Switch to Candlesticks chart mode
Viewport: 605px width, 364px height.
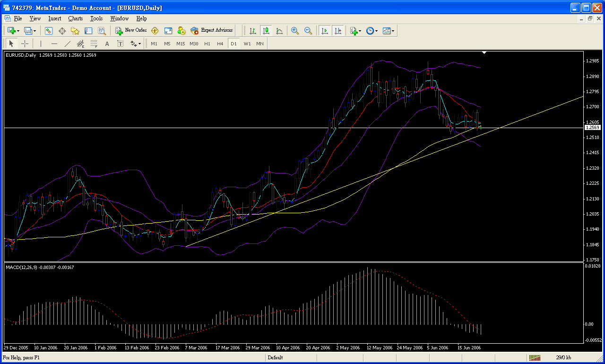pyautogui.click(x=266, y=31)
